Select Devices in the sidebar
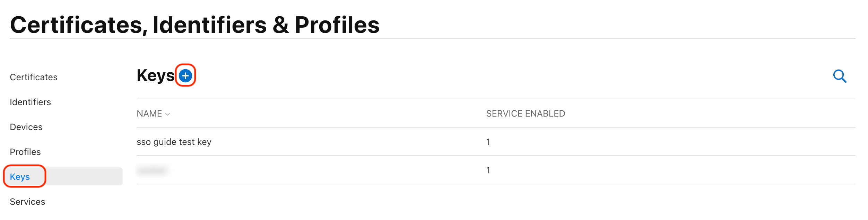868x220 pixels. 26,127
